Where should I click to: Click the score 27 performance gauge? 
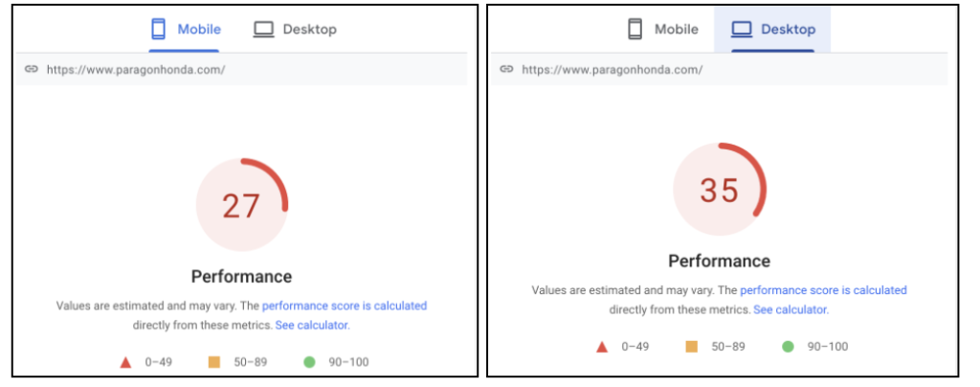[x=242, y=204]
